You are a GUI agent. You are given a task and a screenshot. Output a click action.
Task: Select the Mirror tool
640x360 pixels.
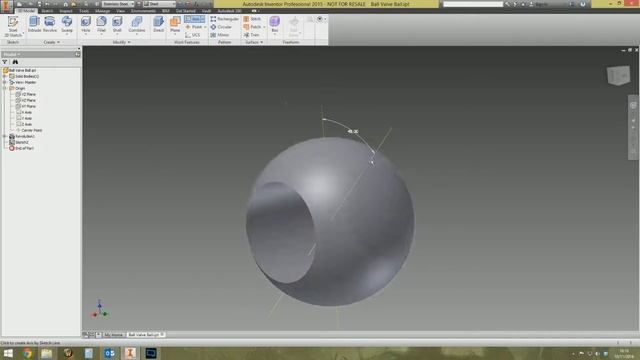(x=220, y=35)
